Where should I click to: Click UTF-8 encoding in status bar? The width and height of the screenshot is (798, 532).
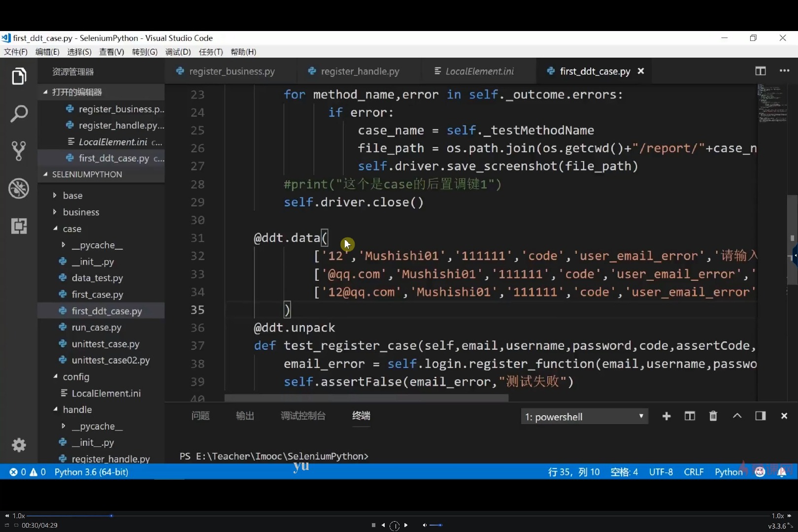click(x=661, y=472)
